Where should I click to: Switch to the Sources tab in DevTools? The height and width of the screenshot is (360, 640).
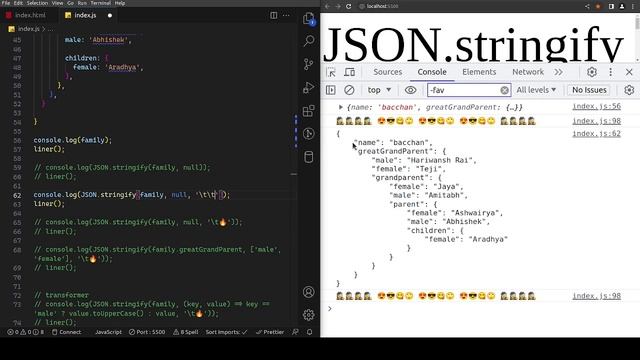(387, 72)
